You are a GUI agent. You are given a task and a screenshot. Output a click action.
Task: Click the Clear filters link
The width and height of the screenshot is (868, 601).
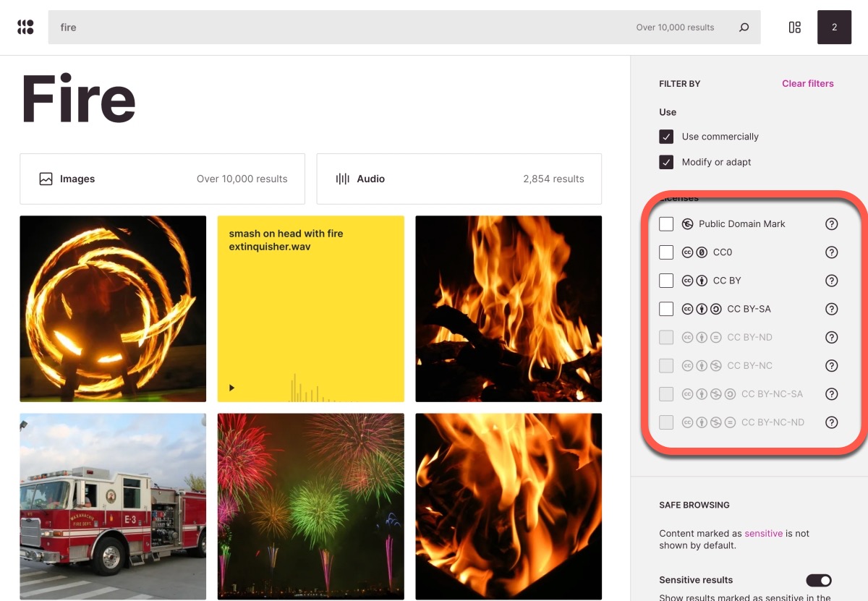pyautogui.click(x=808, y=84)
